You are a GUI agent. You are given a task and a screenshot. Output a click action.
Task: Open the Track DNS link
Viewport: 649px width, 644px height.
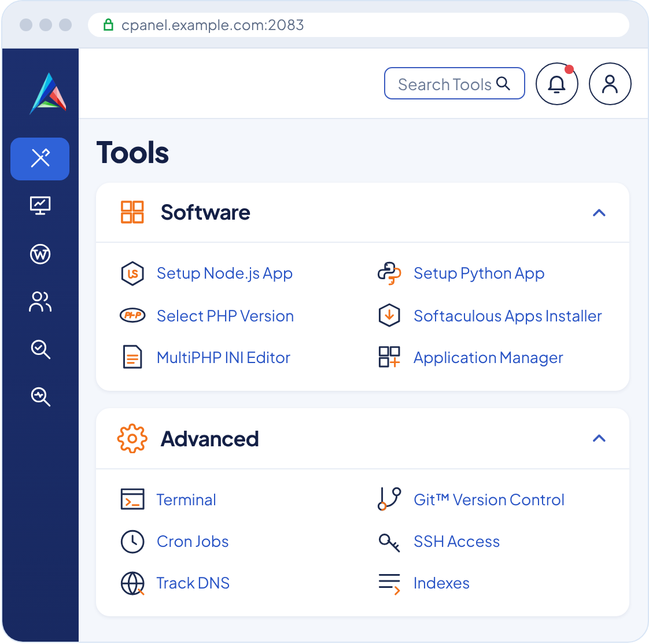pos(193,583)
